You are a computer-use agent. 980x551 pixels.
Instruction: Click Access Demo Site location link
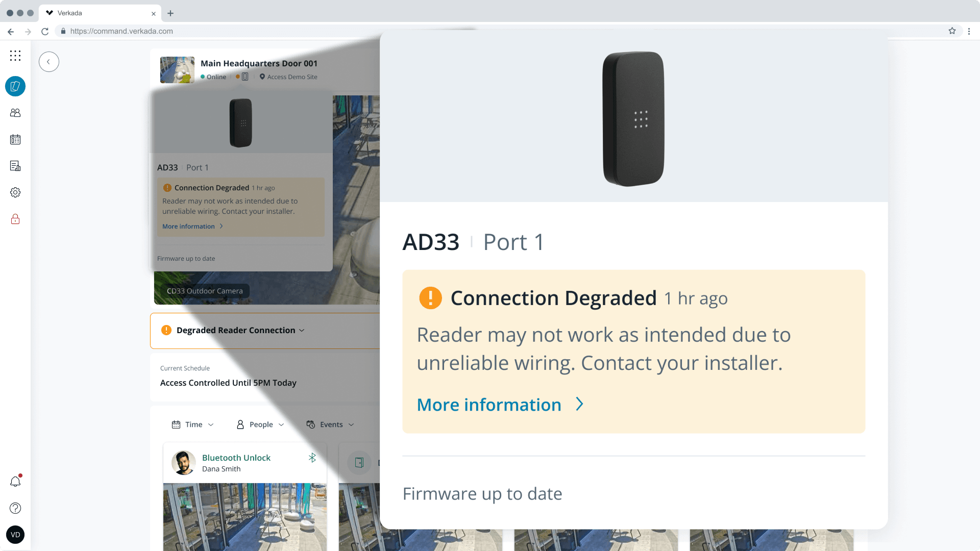tap(292, 77)
